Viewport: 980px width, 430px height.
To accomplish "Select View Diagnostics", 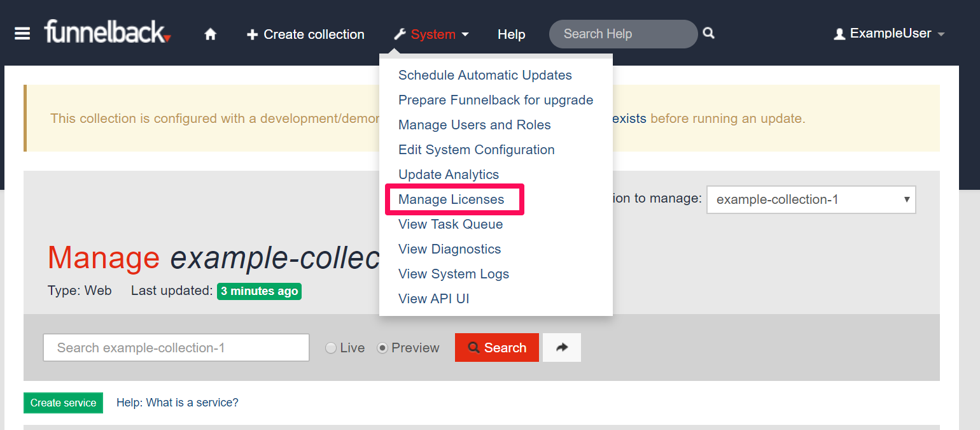I will click(450, 249).
